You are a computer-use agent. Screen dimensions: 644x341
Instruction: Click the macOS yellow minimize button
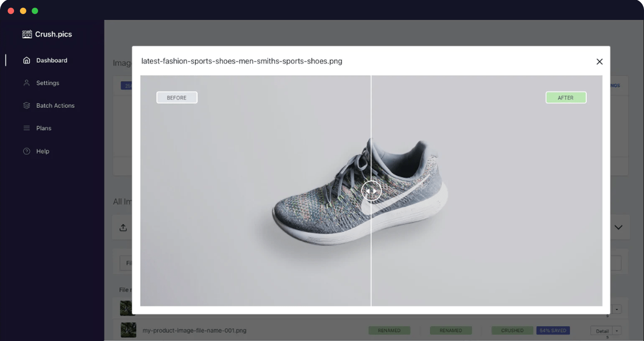tap(23, 11)
